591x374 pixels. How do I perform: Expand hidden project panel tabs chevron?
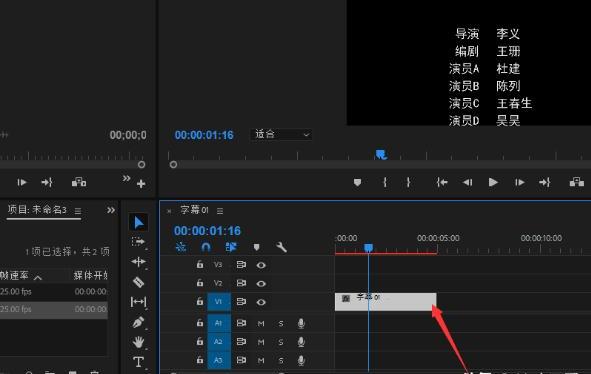[111, 210]
